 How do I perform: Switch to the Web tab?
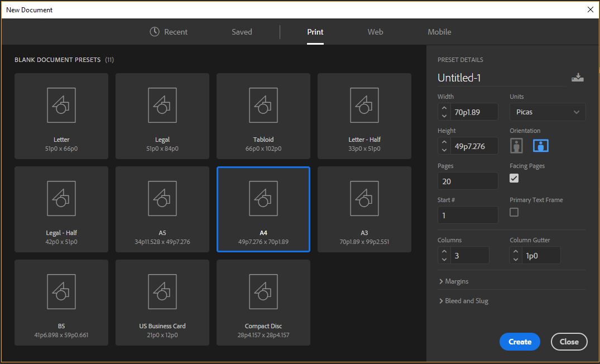click(375, 32)
